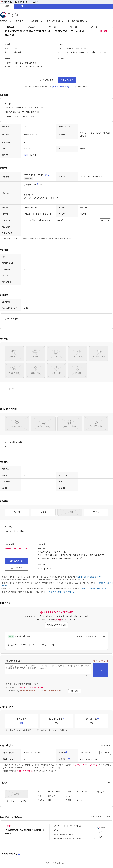The image size is (113, 868).
Task: Click 고용24 입사지원 under 접수 마감일
Action: point(16,561)
